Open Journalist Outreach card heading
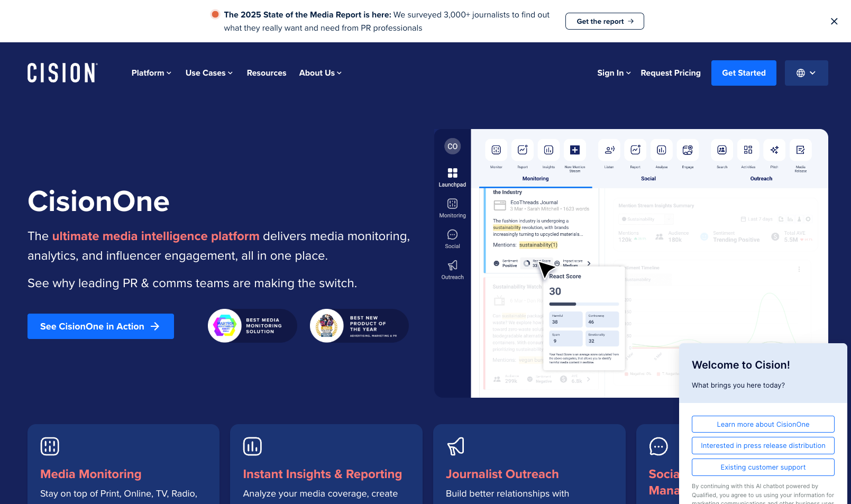The image size is (851, 504). pos(502,474)
